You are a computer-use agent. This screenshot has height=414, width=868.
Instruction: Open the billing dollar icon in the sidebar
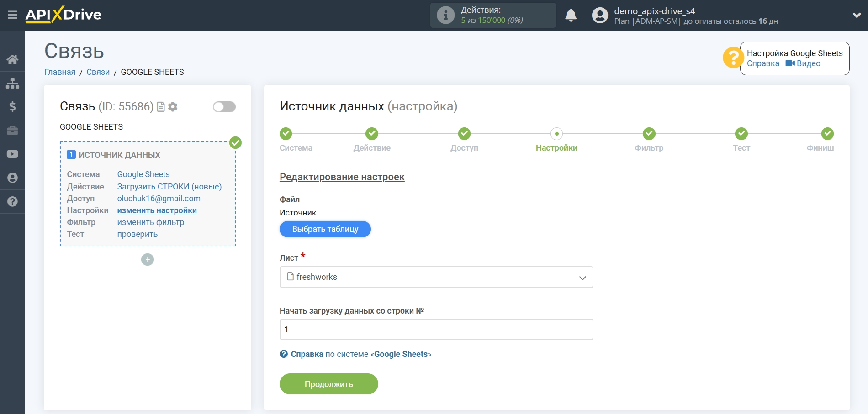12,107
